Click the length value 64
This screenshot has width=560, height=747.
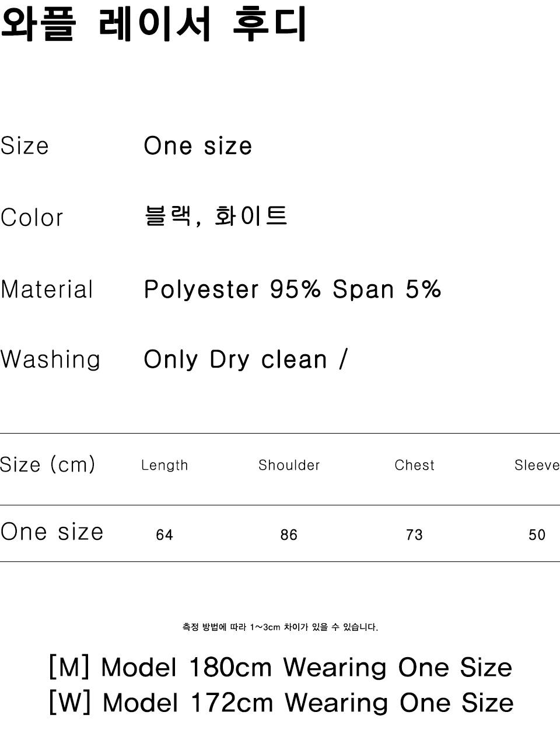click(x=164, y=535)
